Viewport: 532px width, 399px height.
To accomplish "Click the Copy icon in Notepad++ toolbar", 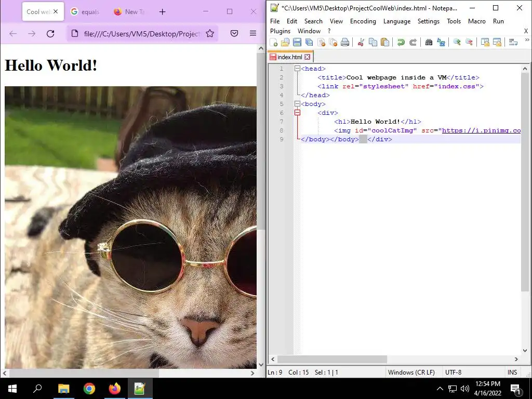I will 373,42.
